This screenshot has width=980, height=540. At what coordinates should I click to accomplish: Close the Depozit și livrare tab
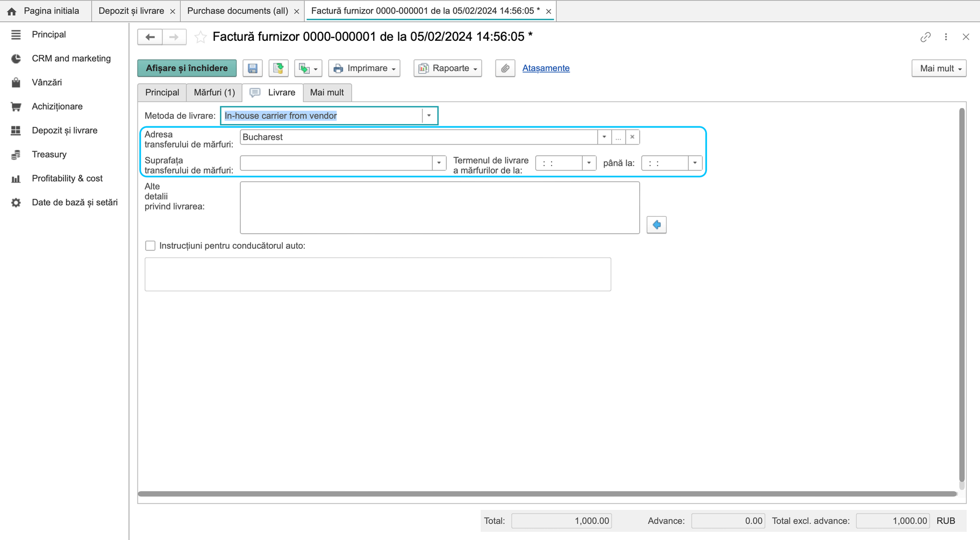point(173,11)
